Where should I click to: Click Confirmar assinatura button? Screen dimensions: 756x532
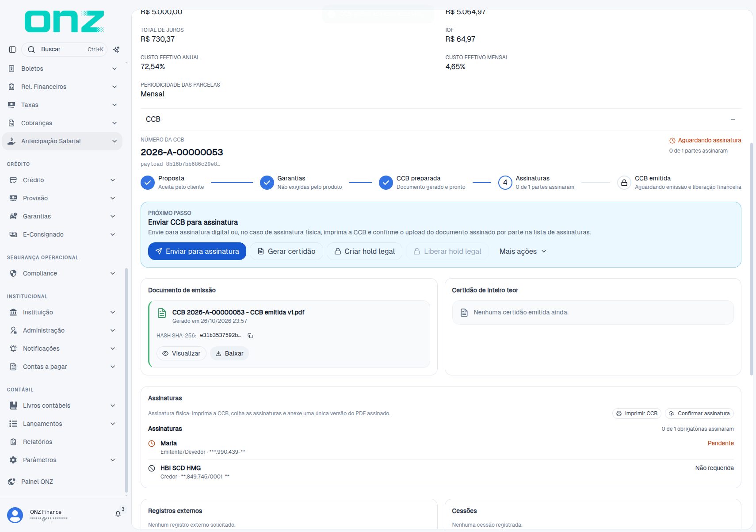(x=699, y=413)
